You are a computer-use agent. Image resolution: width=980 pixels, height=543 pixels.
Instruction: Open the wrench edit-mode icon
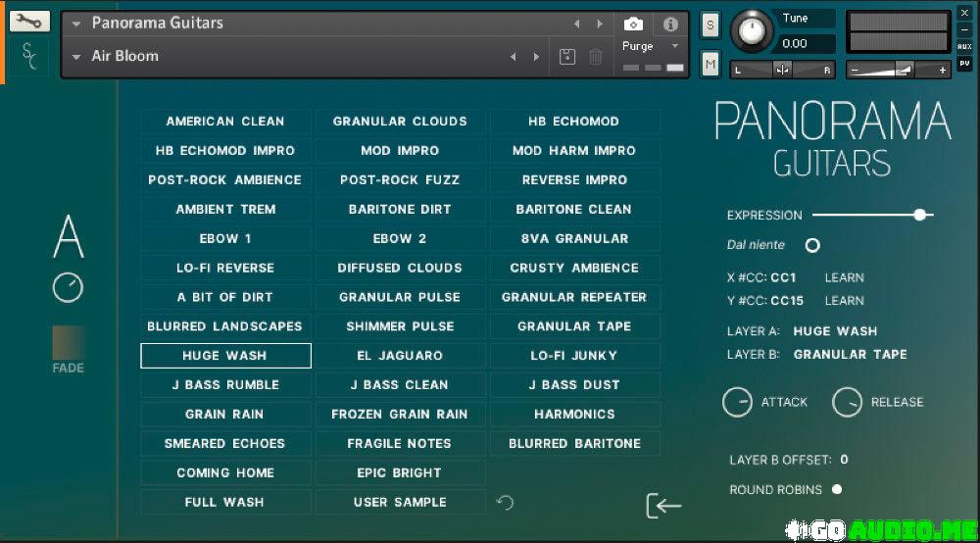[x=29, y=22]
